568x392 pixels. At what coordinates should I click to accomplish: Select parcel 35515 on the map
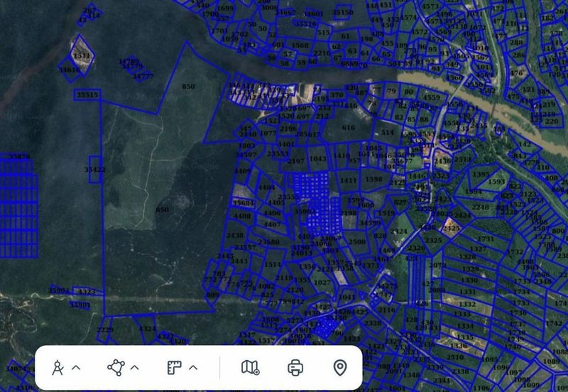(x=87, y=94)
